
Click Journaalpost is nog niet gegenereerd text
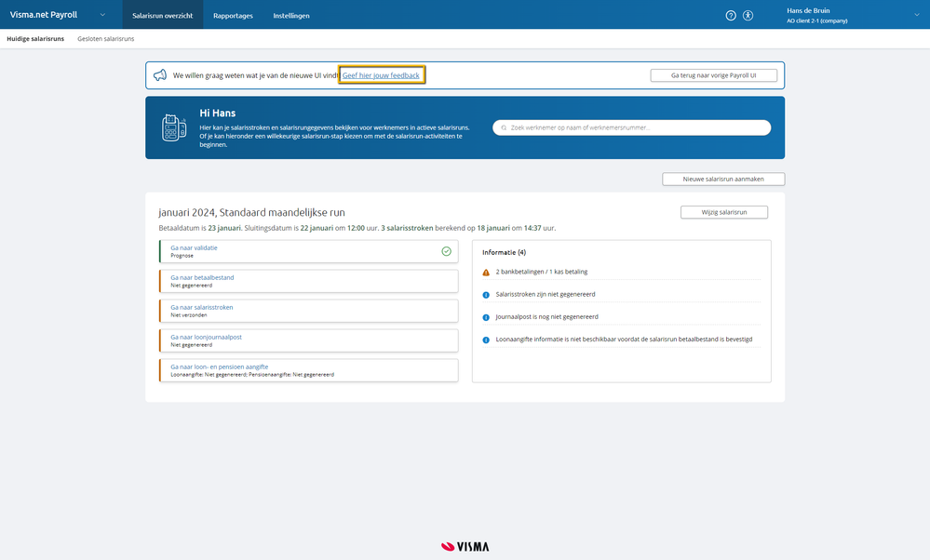546,317
